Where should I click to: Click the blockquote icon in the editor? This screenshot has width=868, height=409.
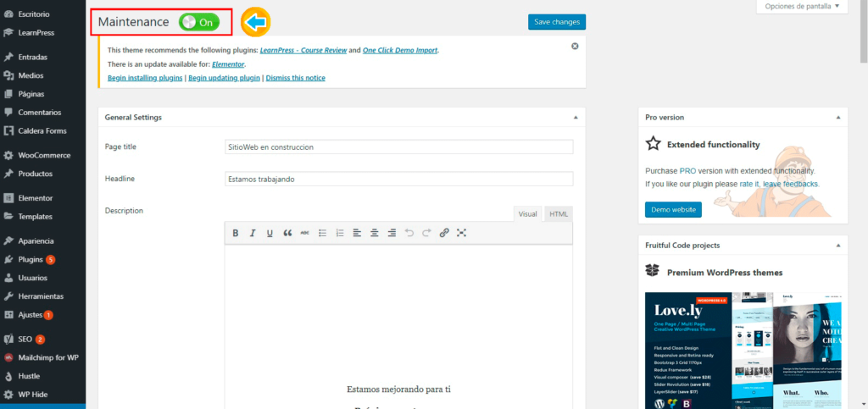(x=287, y=233)
